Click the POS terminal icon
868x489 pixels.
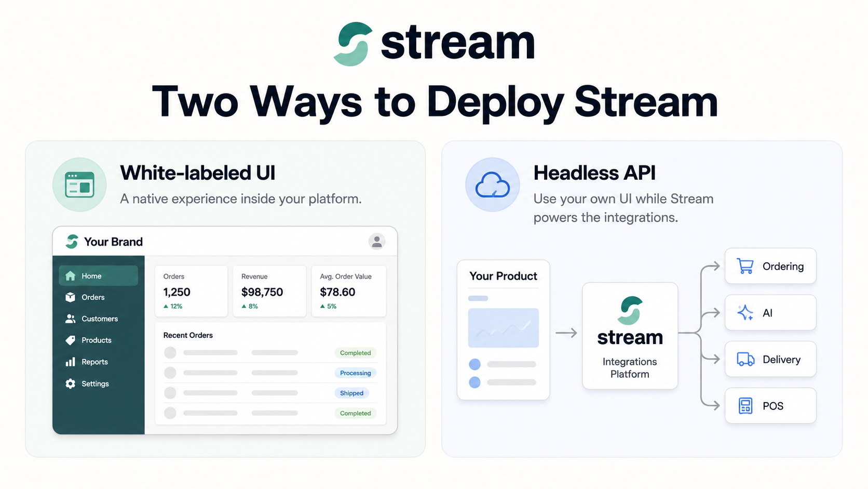coord(745,406)
